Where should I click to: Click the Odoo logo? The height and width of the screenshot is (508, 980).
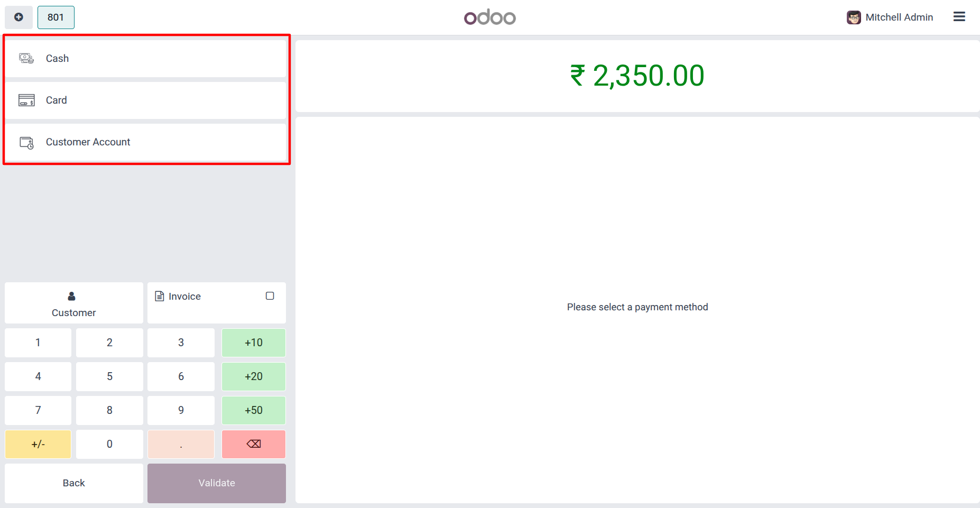(x=490, y=17)
